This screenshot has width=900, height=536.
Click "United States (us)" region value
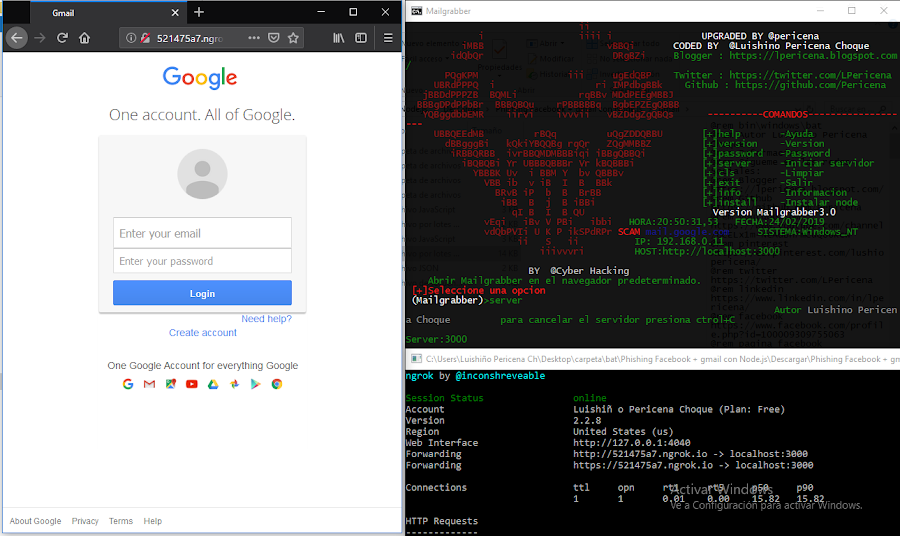(623, 432)
